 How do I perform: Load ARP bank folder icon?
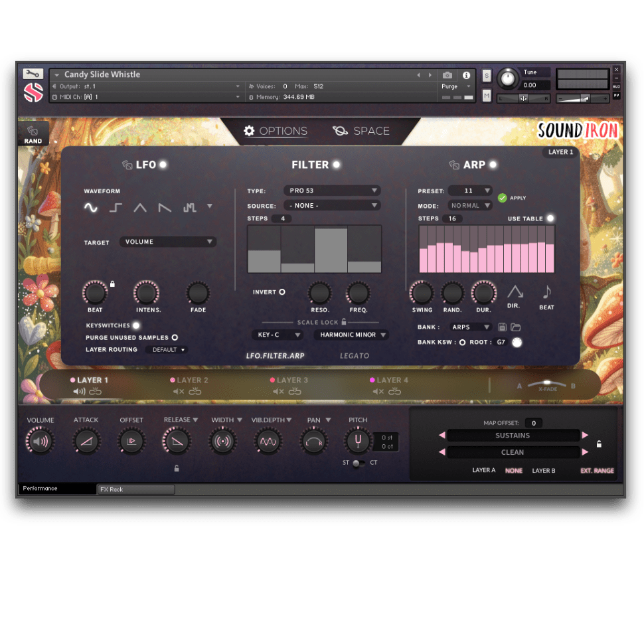coord(515,327)
